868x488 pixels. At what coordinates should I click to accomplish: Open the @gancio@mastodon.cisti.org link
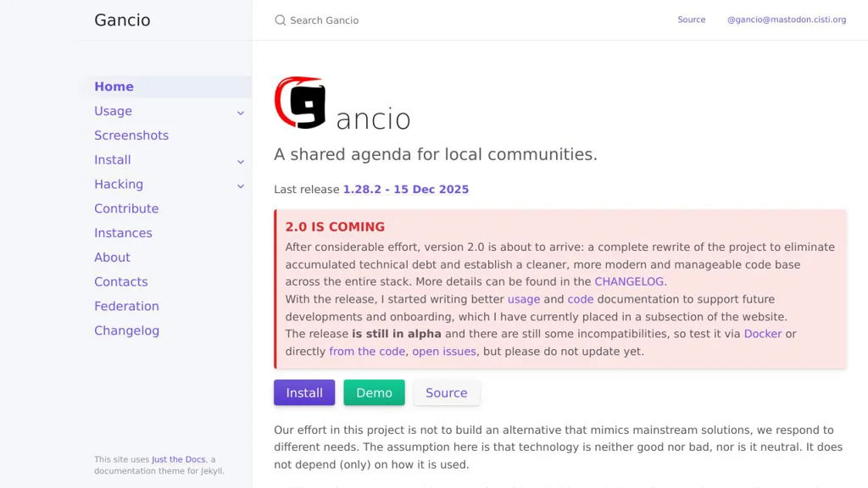click(787, 19)
